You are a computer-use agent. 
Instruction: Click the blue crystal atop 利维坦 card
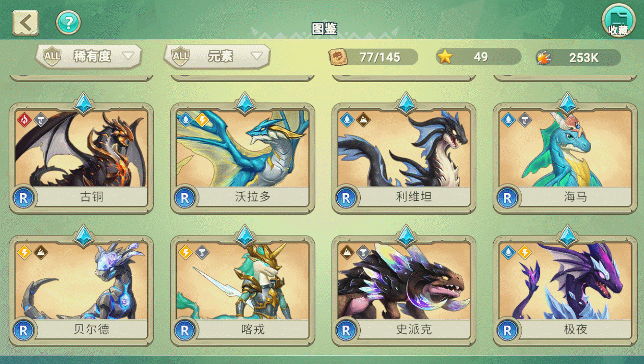pyautogui.click(x=407, y=103)
